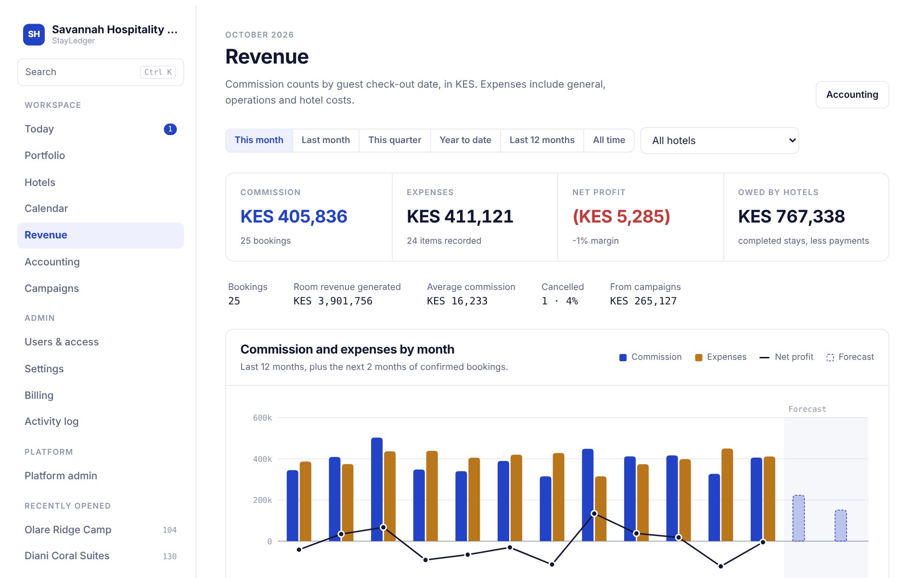924x578 pixels.
Task: Open Platform admin
Action: click(101, 476)
